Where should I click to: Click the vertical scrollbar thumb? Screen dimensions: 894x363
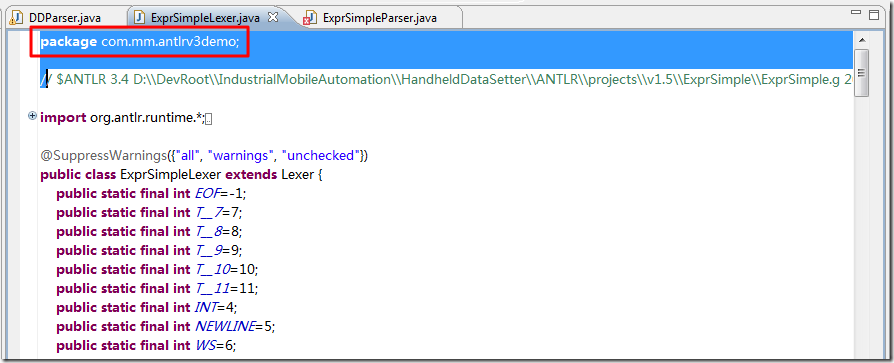coord(862,73)
